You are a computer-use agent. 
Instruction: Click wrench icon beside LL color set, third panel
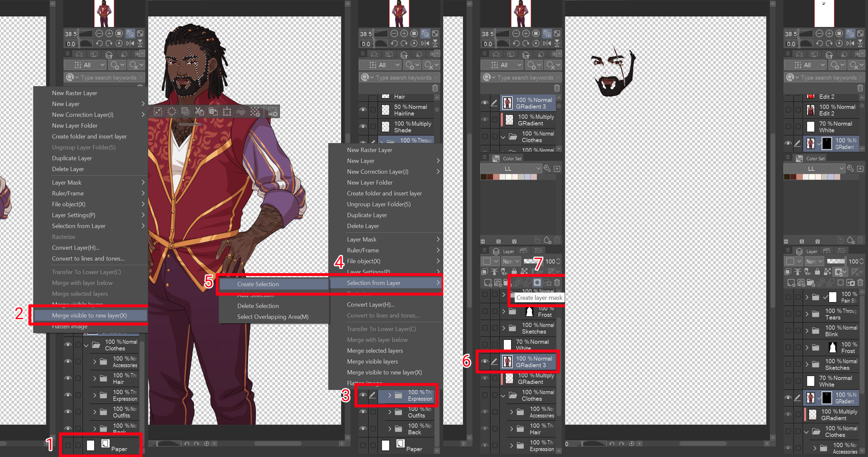[547, 168]
